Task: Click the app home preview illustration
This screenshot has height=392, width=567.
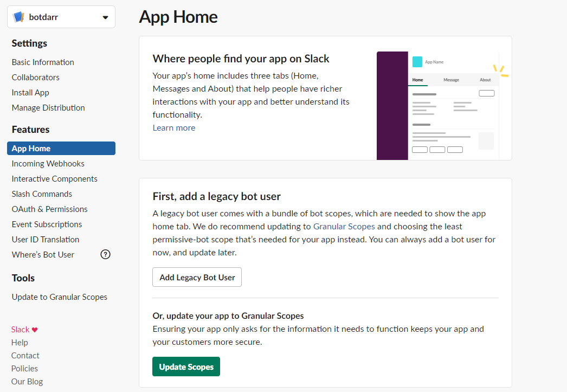Action: pos(442,106)
